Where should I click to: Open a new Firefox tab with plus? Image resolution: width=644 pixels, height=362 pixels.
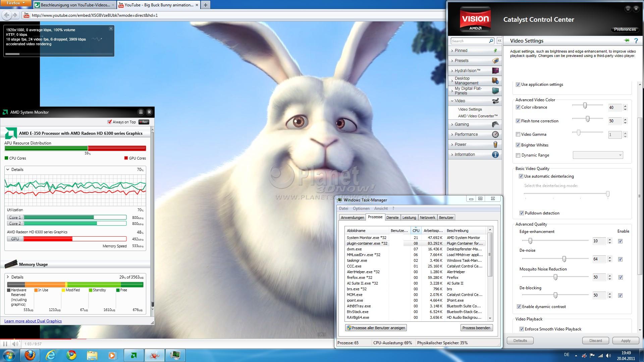pos(205,5)
